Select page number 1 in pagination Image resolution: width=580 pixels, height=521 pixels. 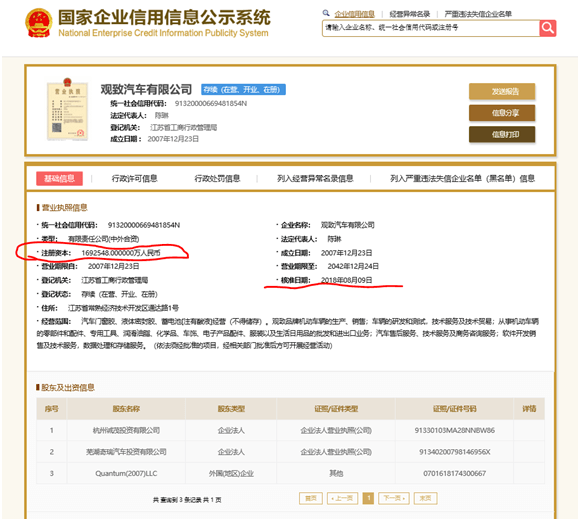pos(368,498)
